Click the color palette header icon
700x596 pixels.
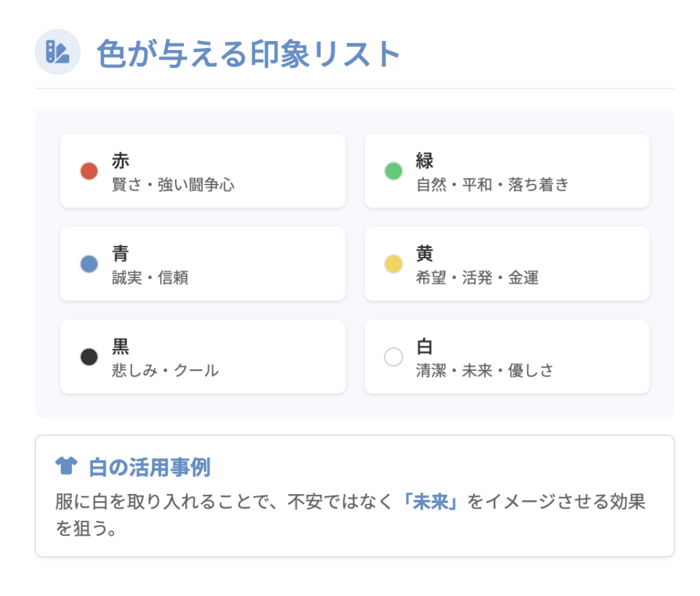57,52
